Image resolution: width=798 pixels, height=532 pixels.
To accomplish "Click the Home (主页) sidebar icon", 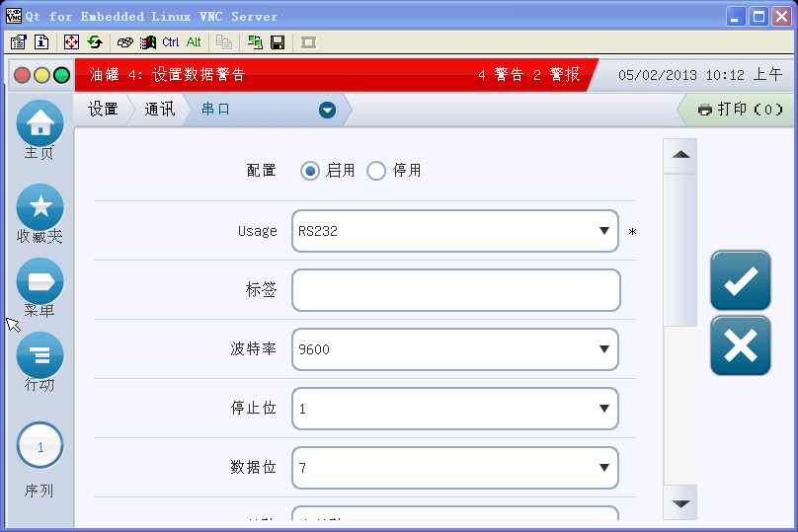I will coord(40,123).
